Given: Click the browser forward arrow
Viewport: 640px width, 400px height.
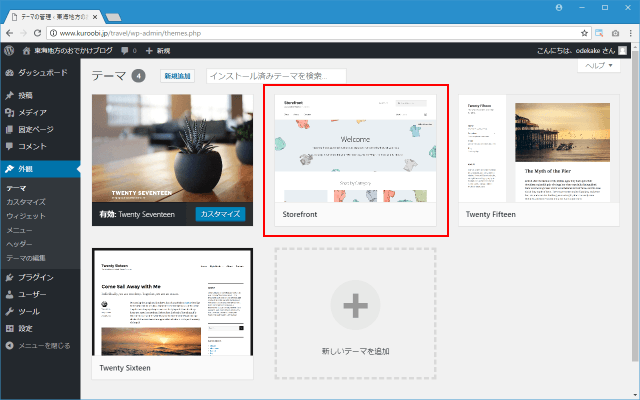Looking at the screenshot, I should click(x=23, y=33).
